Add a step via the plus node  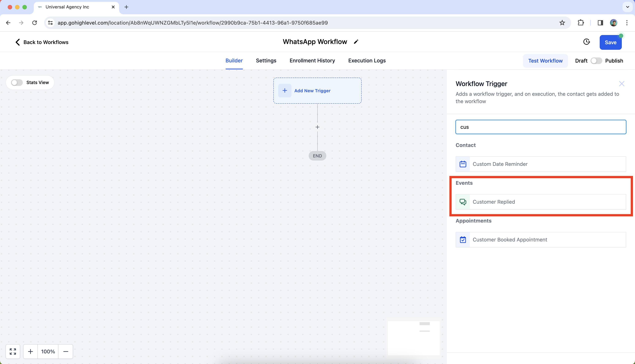(317, 127)
